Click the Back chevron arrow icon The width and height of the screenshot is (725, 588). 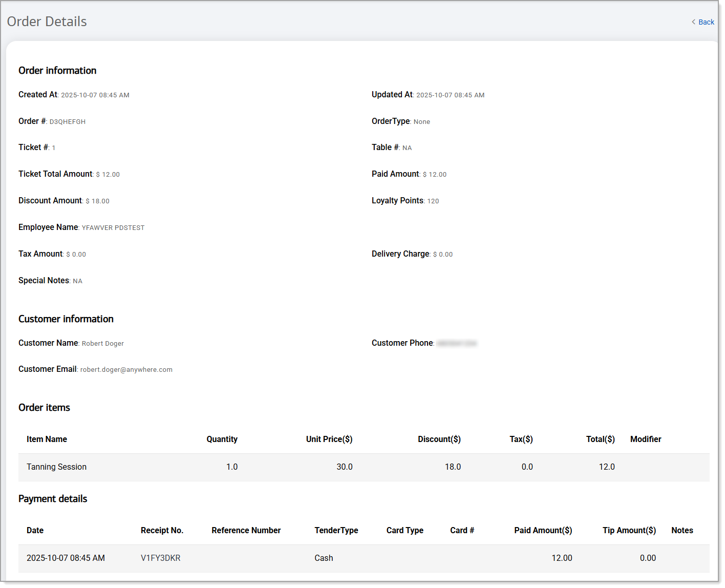coord(693,22)
